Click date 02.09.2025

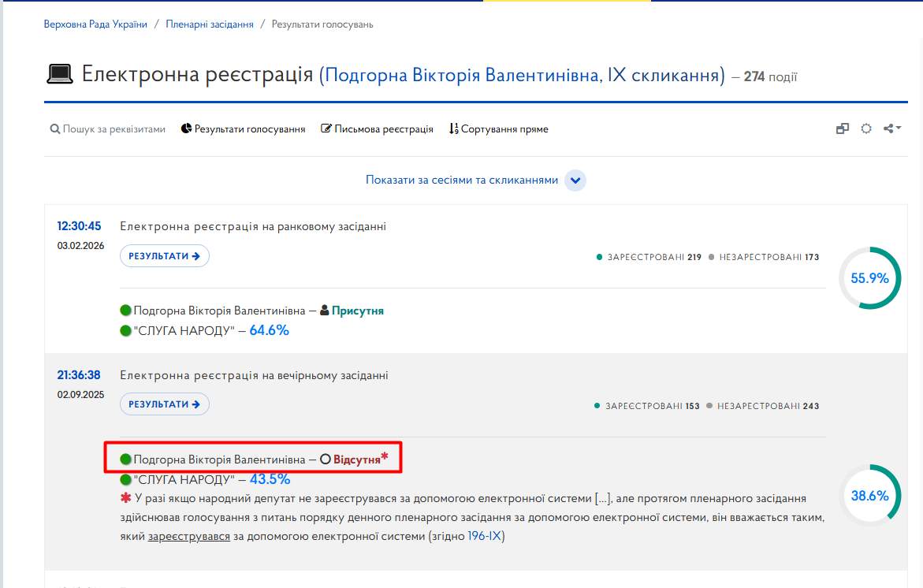tap(80, 394)
